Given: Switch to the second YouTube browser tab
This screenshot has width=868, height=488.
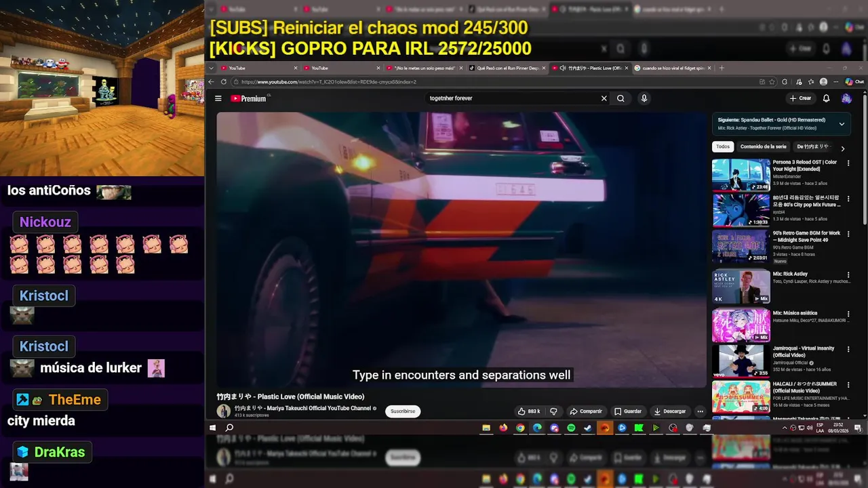Looking at the screenshot, I should [x=341, y=68].
